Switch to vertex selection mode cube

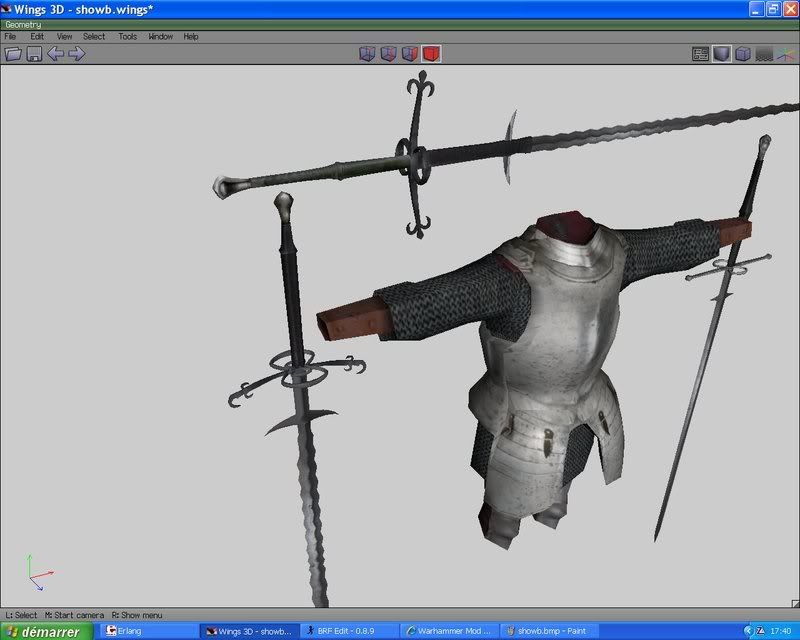point(367,54)
